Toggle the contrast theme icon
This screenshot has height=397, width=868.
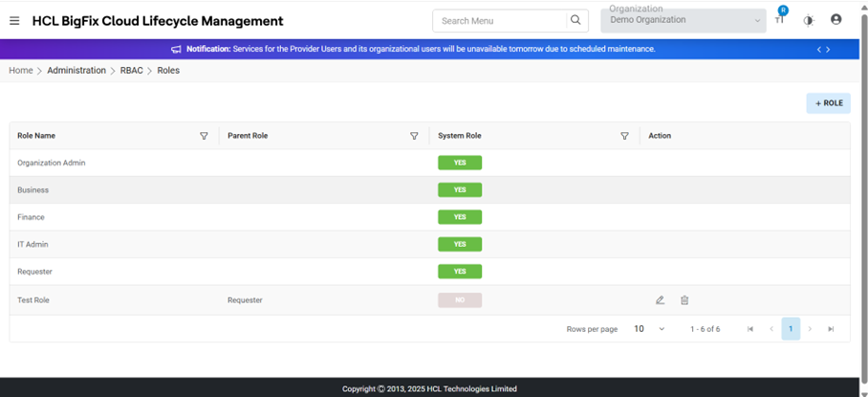click(x=808, y=21)
